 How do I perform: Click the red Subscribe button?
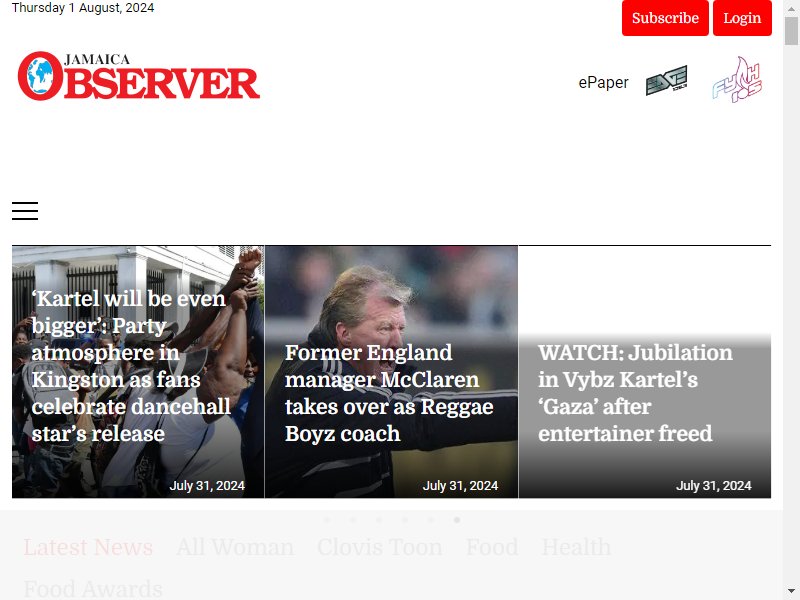(x=665, y=18)
